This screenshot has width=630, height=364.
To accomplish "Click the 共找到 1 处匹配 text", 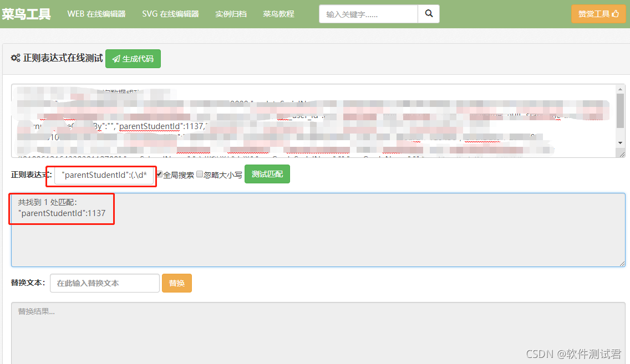I will click(x=47, y=202).
